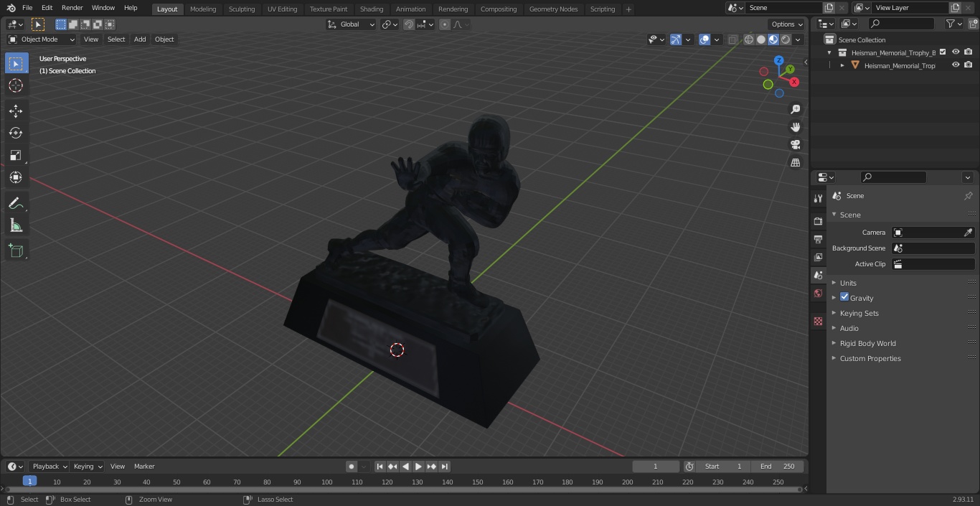The width and height of the screenshot is (980, 506).
Task: Switch to the Sculpting workspace tab
Action: pyautogui.click(x=242, y=9)
